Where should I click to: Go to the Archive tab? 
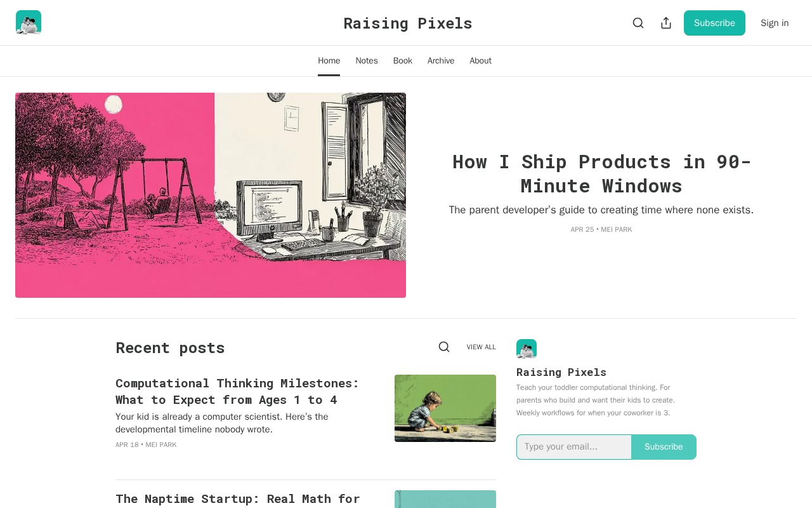click(441, 61)
